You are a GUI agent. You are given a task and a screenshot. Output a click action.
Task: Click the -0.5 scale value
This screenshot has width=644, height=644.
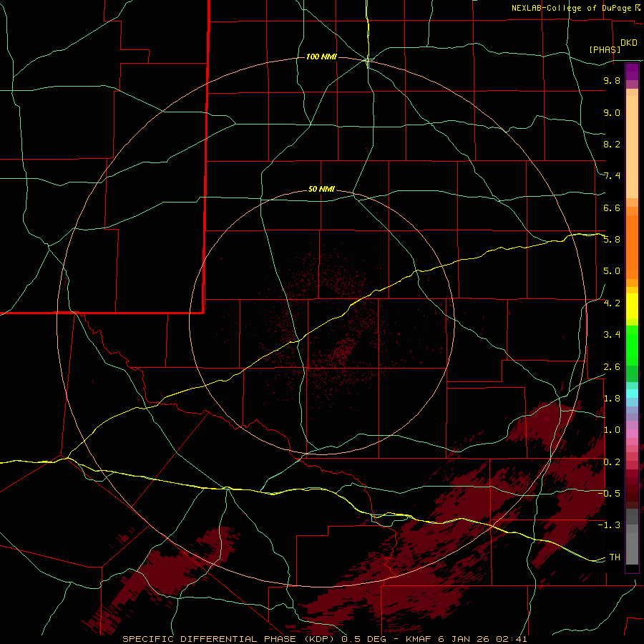click(609, 494)
